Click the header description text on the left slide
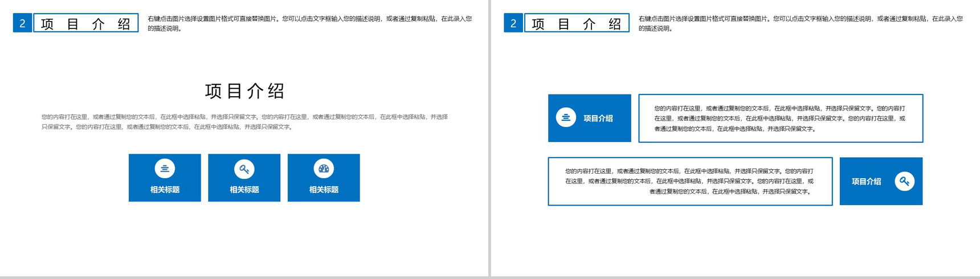The width and height of the screenshot is (980, 279). (x=309, y=23)
